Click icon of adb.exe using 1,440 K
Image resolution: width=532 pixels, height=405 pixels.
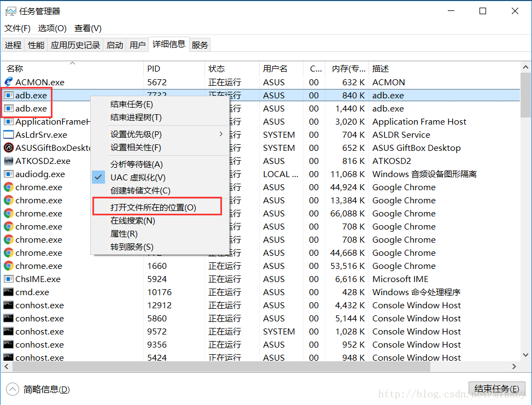[9, 109]
